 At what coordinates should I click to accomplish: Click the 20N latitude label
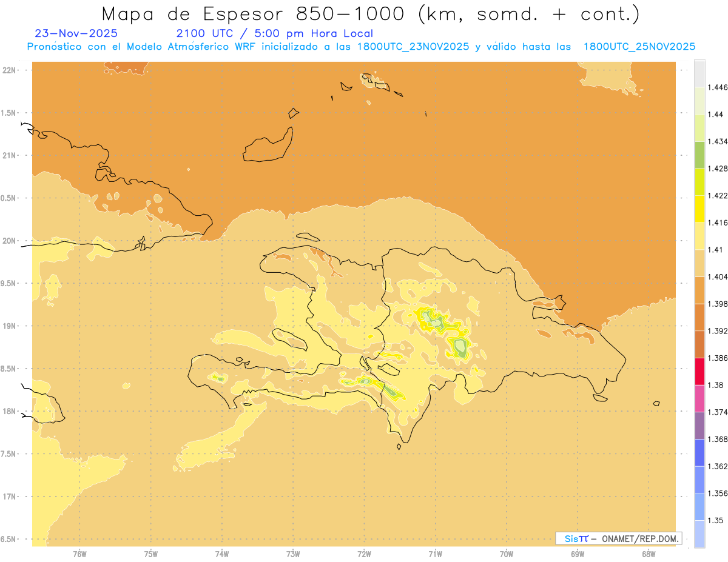(10, 241)
